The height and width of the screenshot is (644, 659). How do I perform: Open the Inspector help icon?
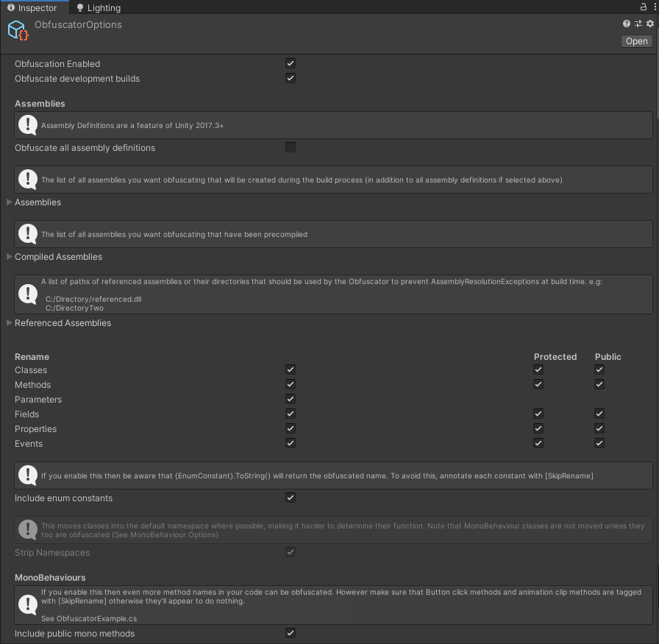point(626,23)
